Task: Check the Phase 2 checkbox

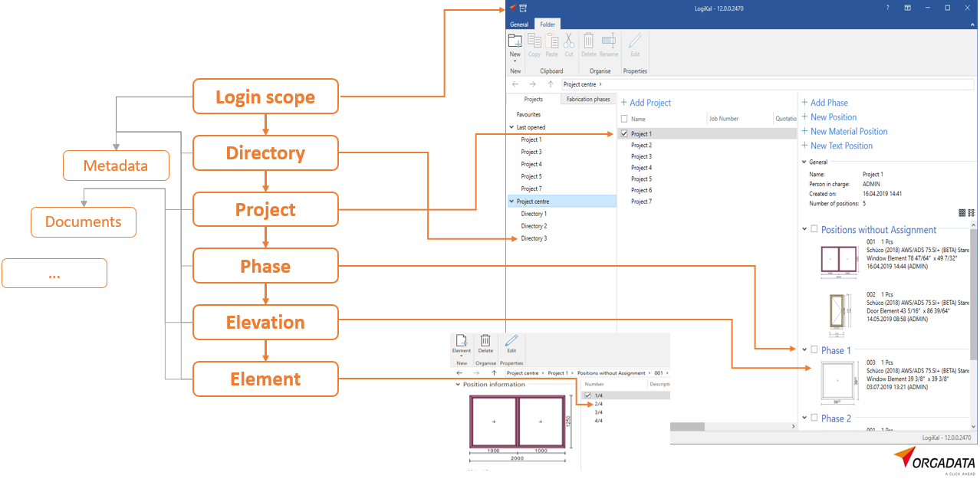Action: point(814,418)
